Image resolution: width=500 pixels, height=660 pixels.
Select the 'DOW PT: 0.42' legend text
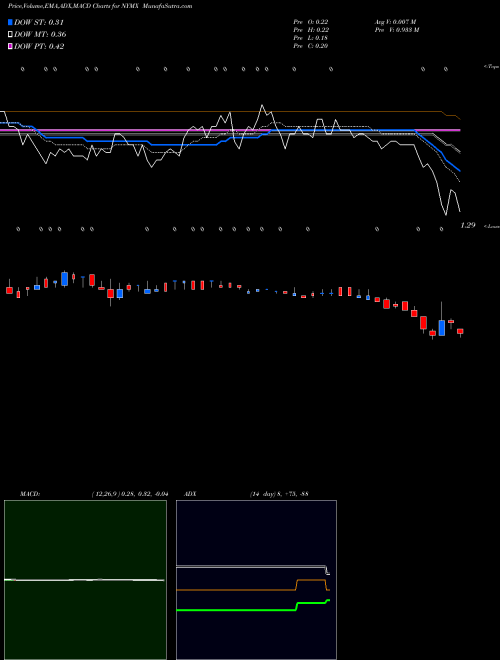click(39, 46)
